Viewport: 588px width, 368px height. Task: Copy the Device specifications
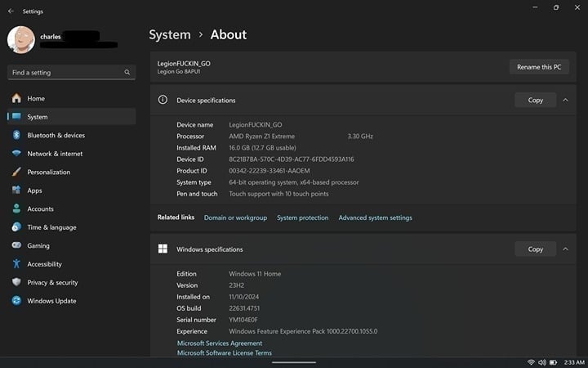click(x=535, y=100)
